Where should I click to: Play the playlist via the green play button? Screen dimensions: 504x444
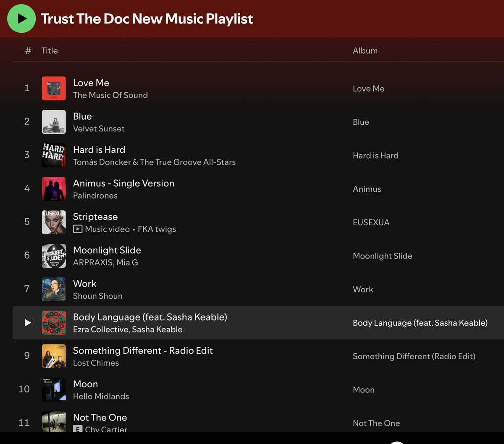coord(21,19)
